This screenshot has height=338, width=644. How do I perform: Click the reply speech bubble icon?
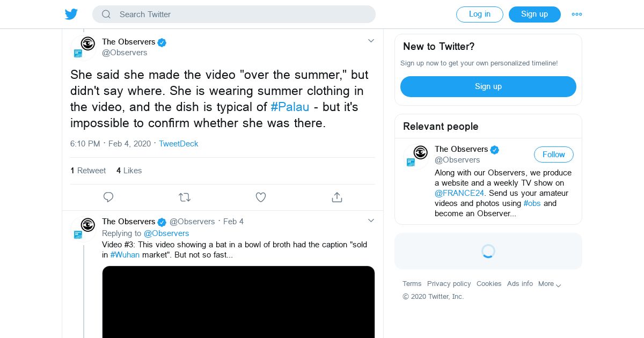click(x=108, y=197)
